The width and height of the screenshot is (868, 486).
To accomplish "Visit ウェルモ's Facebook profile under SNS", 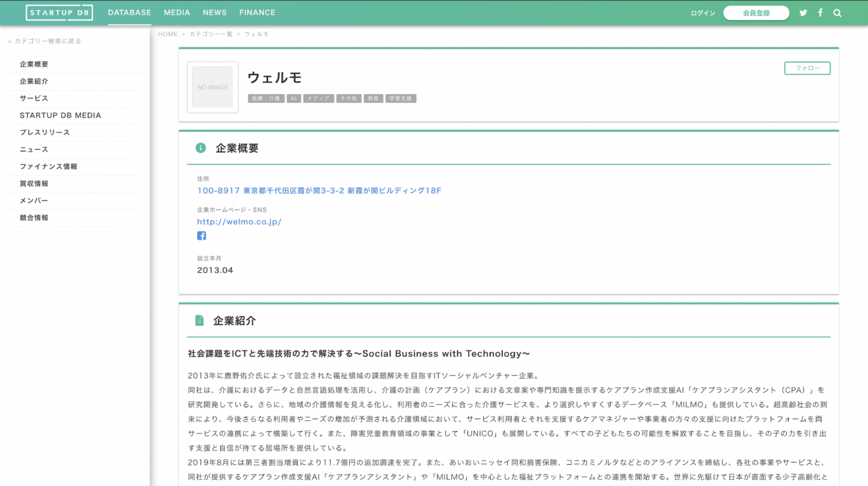I will 201,236.
